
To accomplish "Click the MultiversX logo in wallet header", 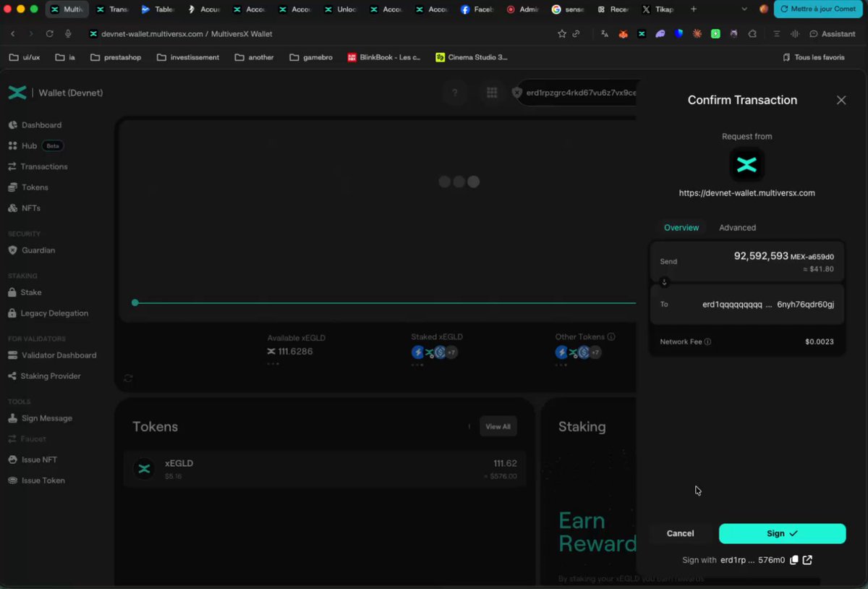I will coord(17,93).
